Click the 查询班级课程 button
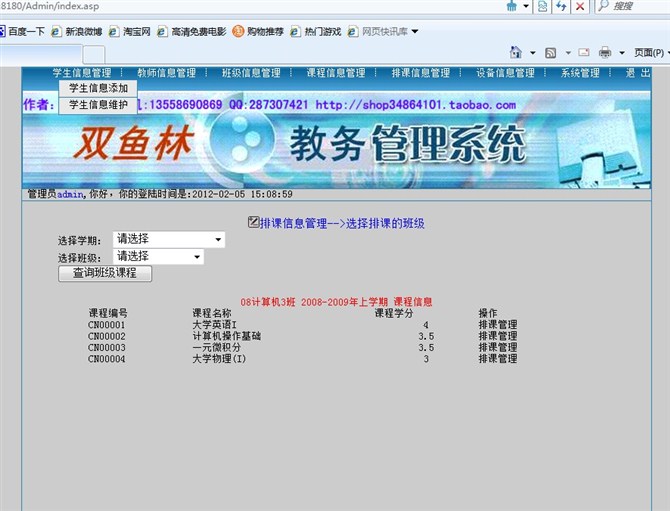 (105, 273)
